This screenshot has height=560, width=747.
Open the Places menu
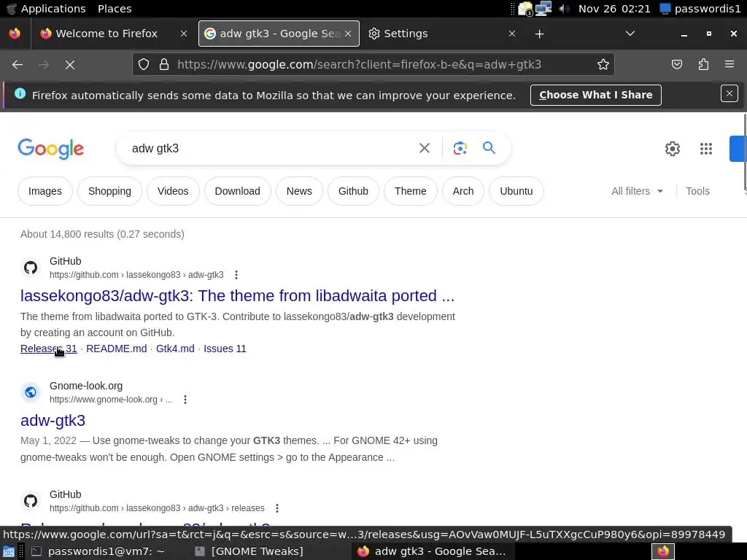(115, 9)
